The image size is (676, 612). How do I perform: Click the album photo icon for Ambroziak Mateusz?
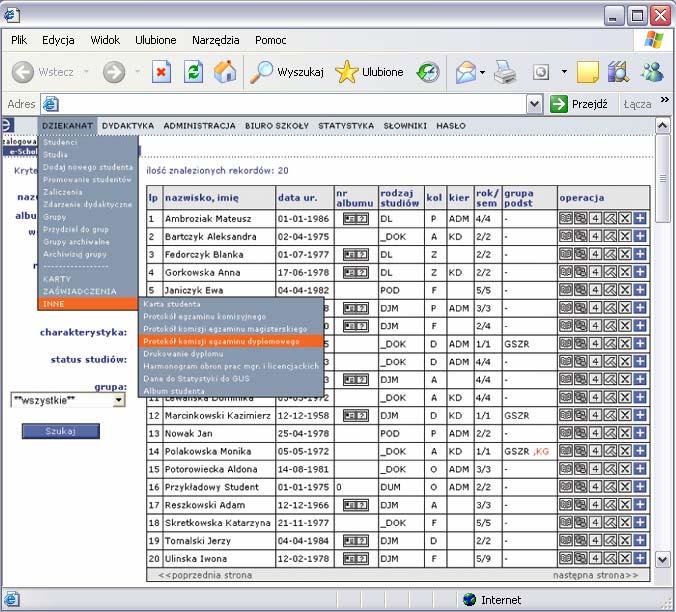(356, 219)
